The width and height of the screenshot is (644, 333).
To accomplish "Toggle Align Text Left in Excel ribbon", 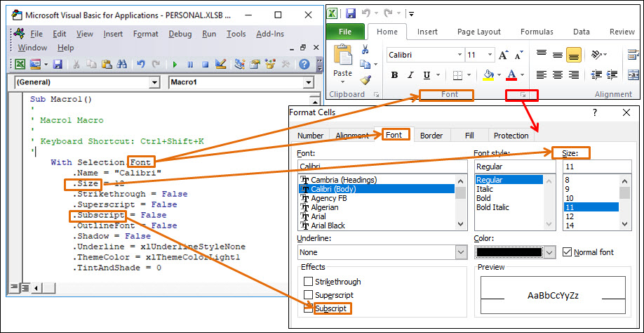I will (542, 75).
